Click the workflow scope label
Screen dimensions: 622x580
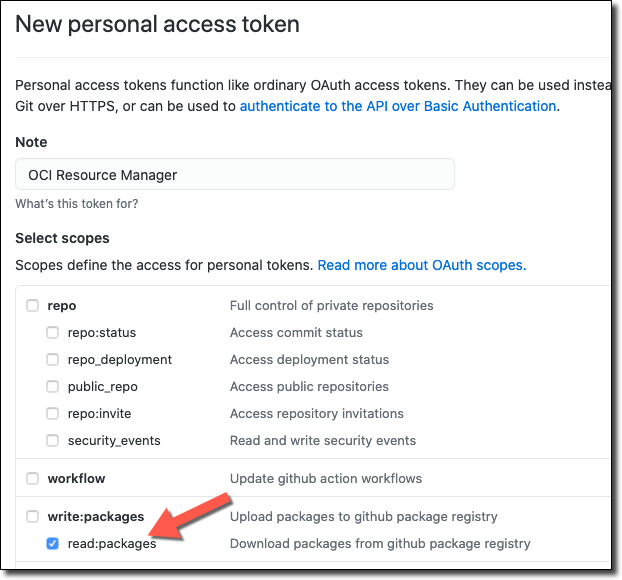coord(76,479)
